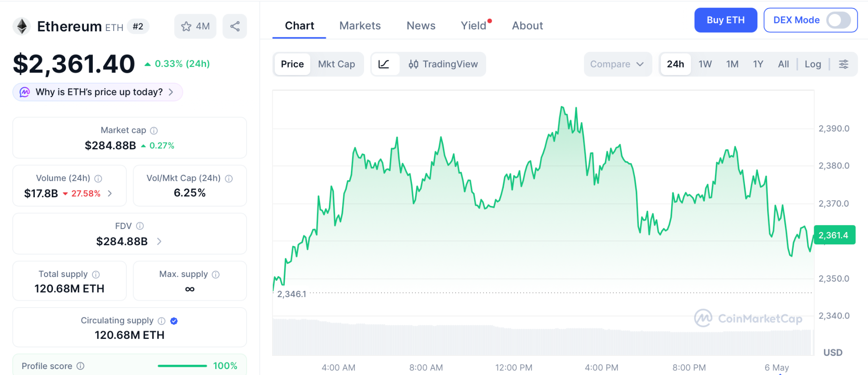Open the chart settings sliders icon

(843, 64)
